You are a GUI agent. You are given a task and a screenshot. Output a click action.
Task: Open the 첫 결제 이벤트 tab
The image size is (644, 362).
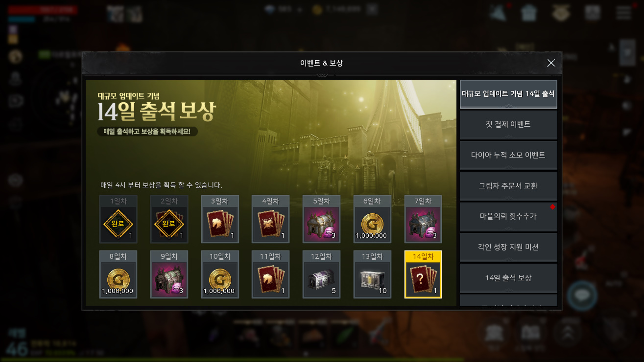[x=508, y=125]
